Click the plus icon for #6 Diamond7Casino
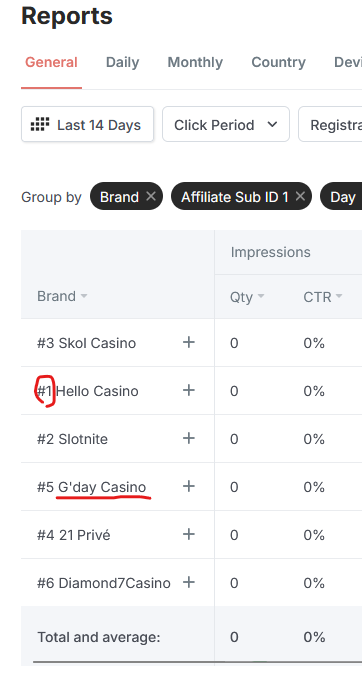Image resolution: width=362 pixels, height=682 pixels. click(x=188, y=582)
